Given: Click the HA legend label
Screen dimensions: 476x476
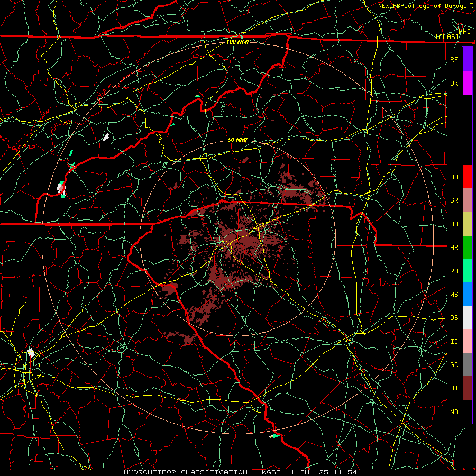Looking at the screenshot, I should (x=454, y=177).
